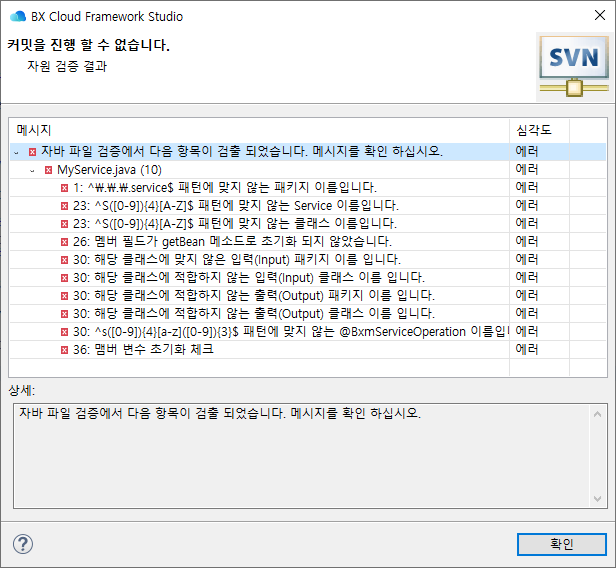Click error icon of line 1 package name row

pyautogui.click(x=64, y=188)
